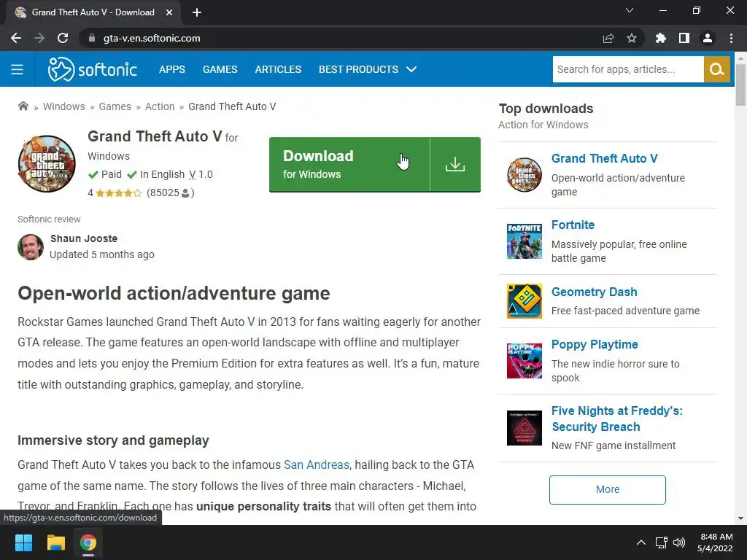Screen dimensions: 747x560
Task: Click the Chrome taskbar icon
Action: point(88,542)
